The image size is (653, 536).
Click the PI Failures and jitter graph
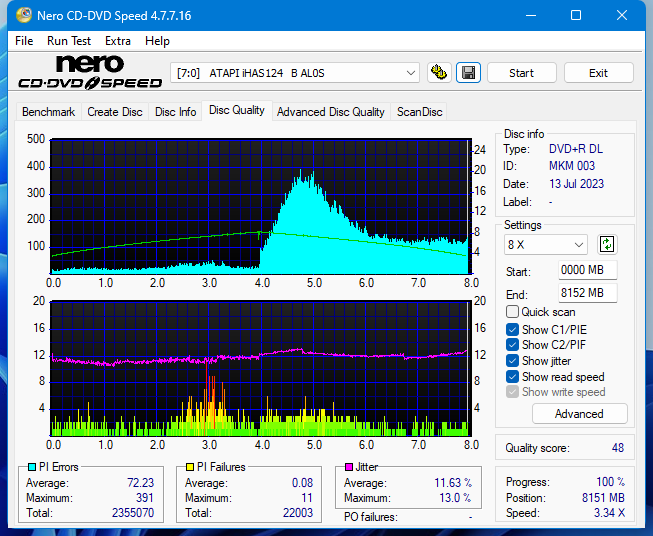click(261, 368)
